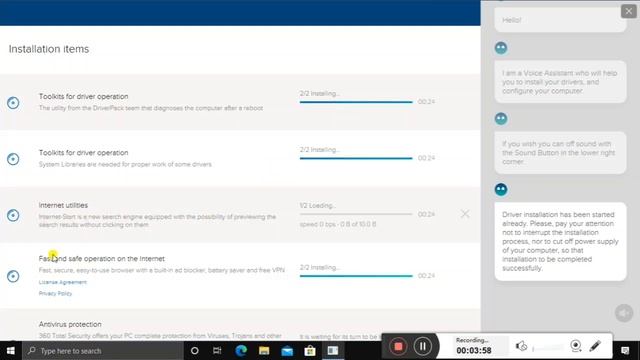
Task: Select the Driver installation has been started message
Action: (x=560, y=241)
